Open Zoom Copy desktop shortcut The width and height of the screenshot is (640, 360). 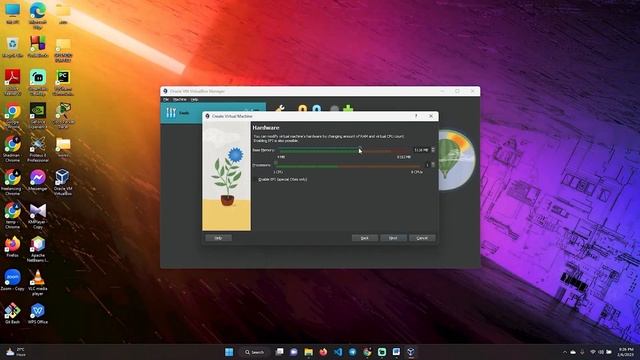12,280
